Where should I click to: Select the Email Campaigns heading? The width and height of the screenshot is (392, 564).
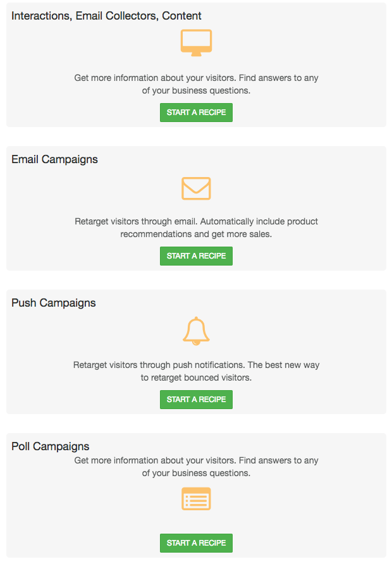pyautogui.click(x=54, y=159)
